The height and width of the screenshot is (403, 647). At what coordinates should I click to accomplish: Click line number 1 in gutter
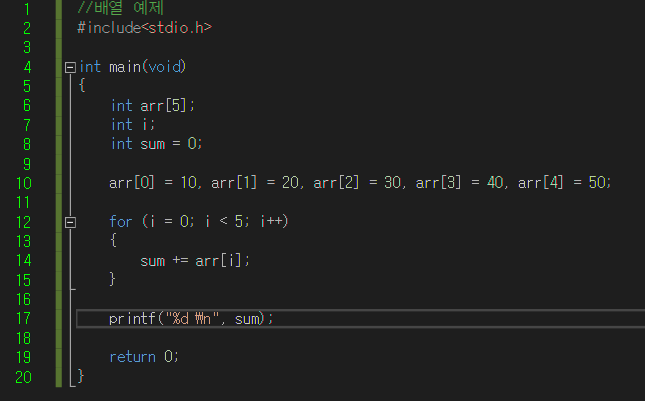[x=27, y=9]
